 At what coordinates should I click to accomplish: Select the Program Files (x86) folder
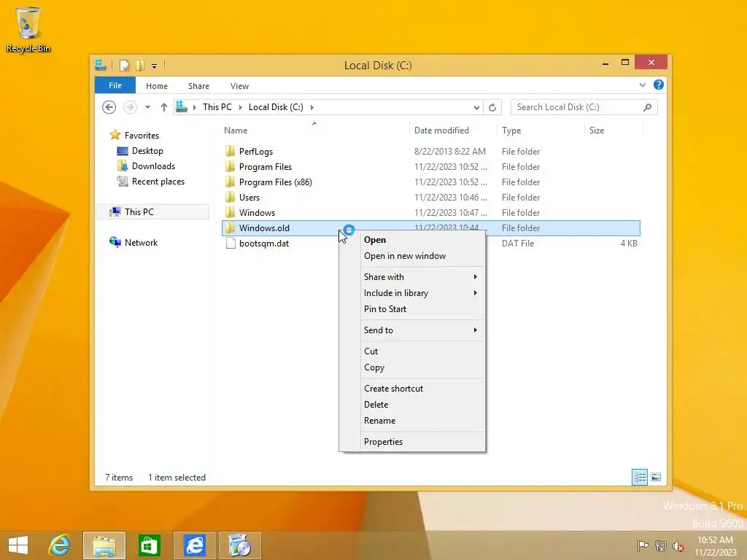coord(275,182)
